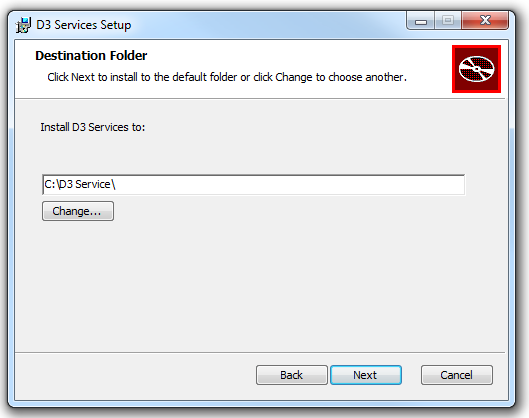Click the divider line below the header banner
Viewport: 529px width, 418px height.
coord(260,99)
